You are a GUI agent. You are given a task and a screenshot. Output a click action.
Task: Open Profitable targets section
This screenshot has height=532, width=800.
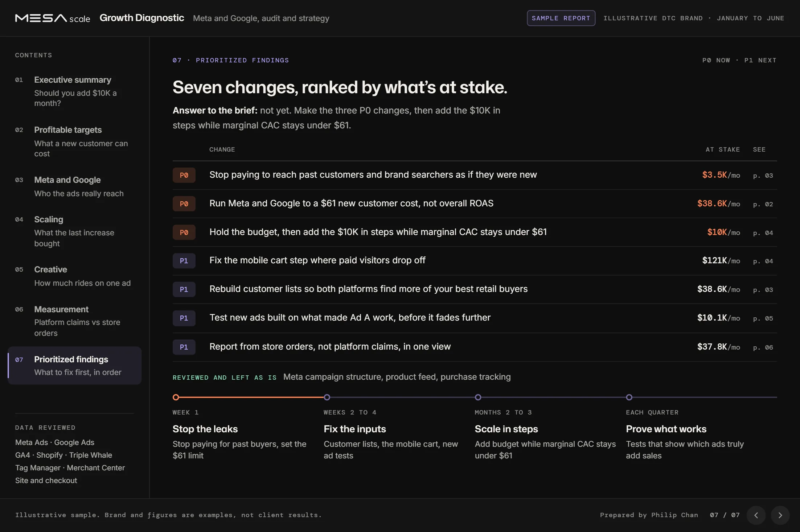(x=74, y=141)
